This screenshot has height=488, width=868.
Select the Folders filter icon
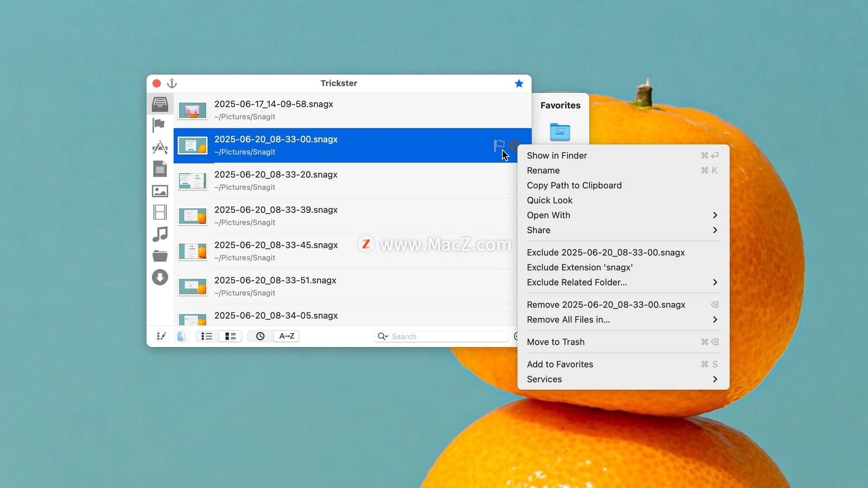[160, 256]
